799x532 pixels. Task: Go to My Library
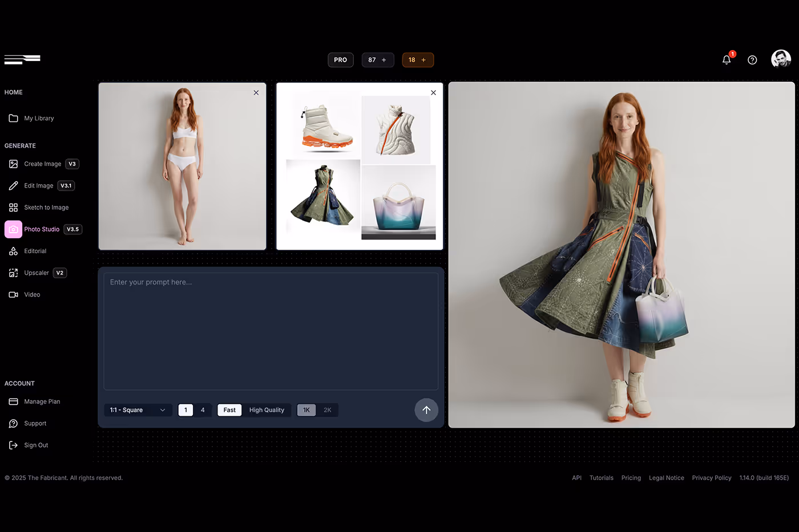pos(39,118)
